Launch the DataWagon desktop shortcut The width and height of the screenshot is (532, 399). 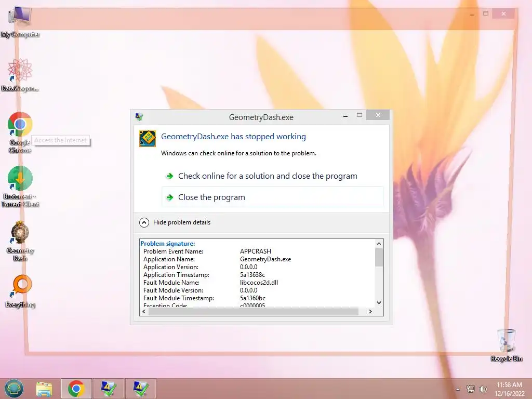tap(20, 75)
